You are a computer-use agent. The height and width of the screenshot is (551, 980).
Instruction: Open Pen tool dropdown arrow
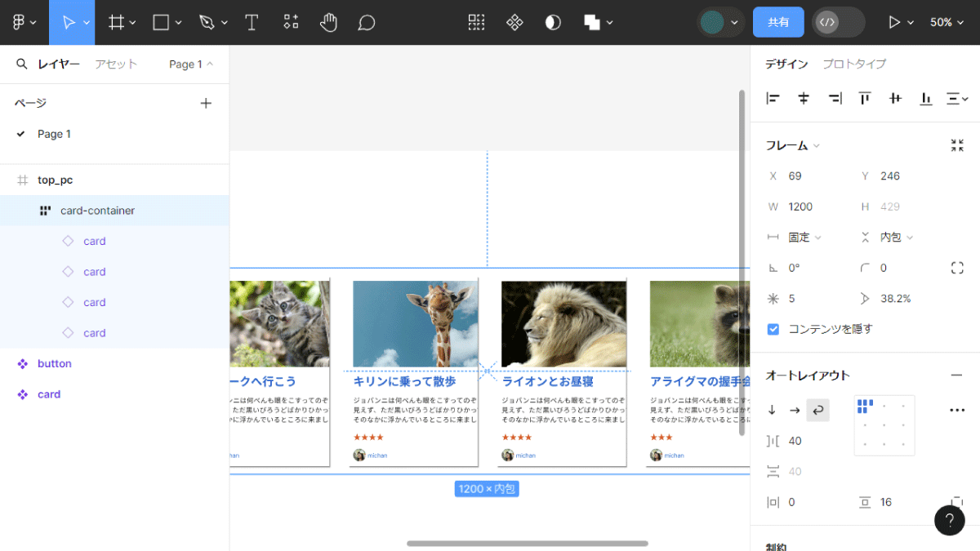click(225, 23)
